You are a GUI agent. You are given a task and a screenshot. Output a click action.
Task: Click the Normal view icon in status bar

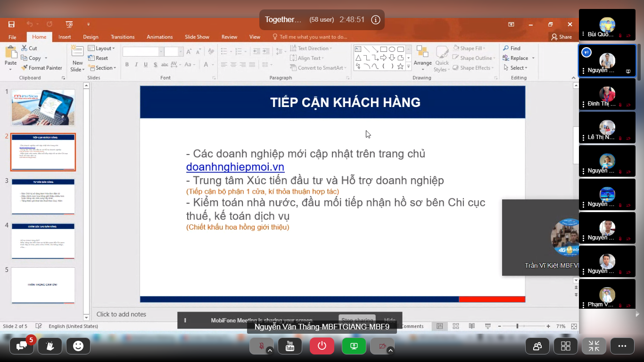(x=440, y=326)
